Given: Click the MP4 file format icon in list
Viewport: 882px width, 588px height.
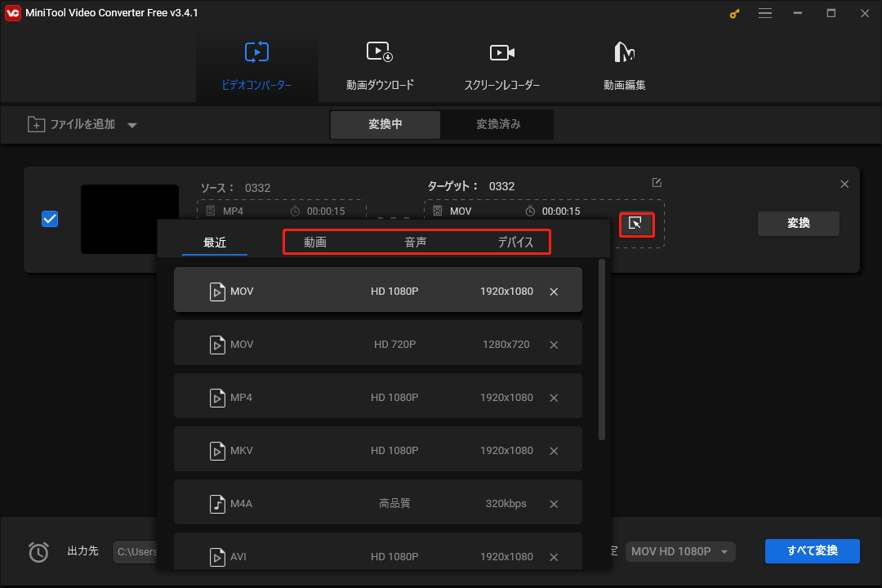Looking at the screenshot, I should (217, 398).
